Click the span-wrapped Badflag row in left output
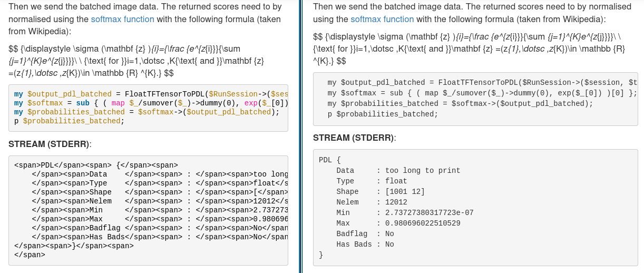 160,228
